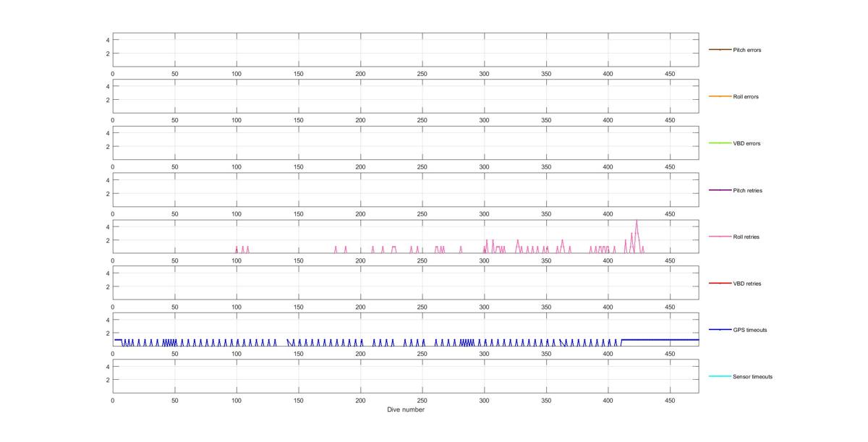The image size is (868, 442).
Task: Select the purple Pitch retries legend line
Action: point(720,190)
